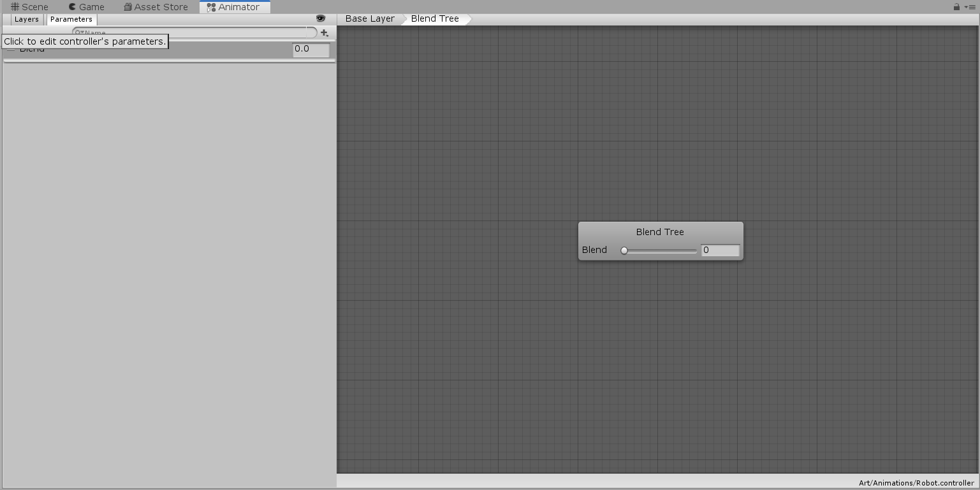Screen dimensions: 980x490
Task: Click the Blend slider handle in the node
Action: coord(624,250)
